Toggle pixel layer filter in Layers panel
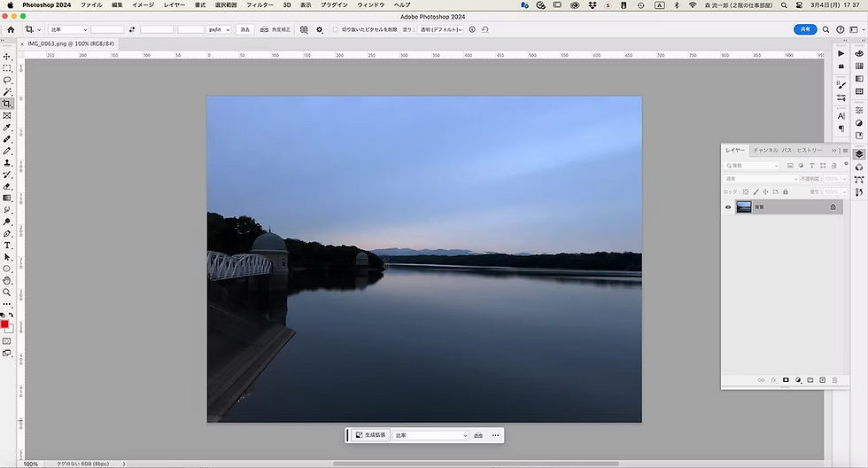 pos(790,166)
